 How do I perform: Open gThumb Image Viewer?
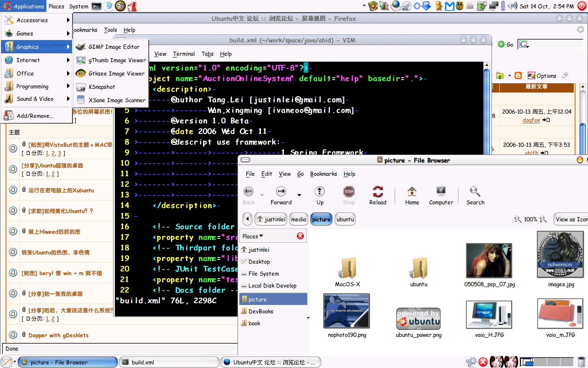point(111,60)
